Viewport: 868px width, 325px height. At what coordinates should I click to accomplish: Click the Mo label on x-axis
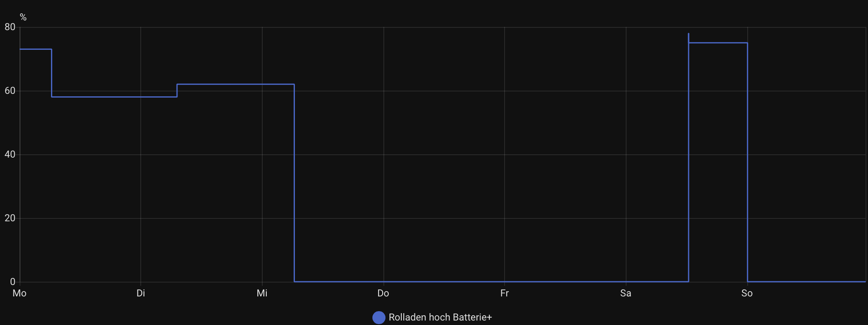(20, 293)
